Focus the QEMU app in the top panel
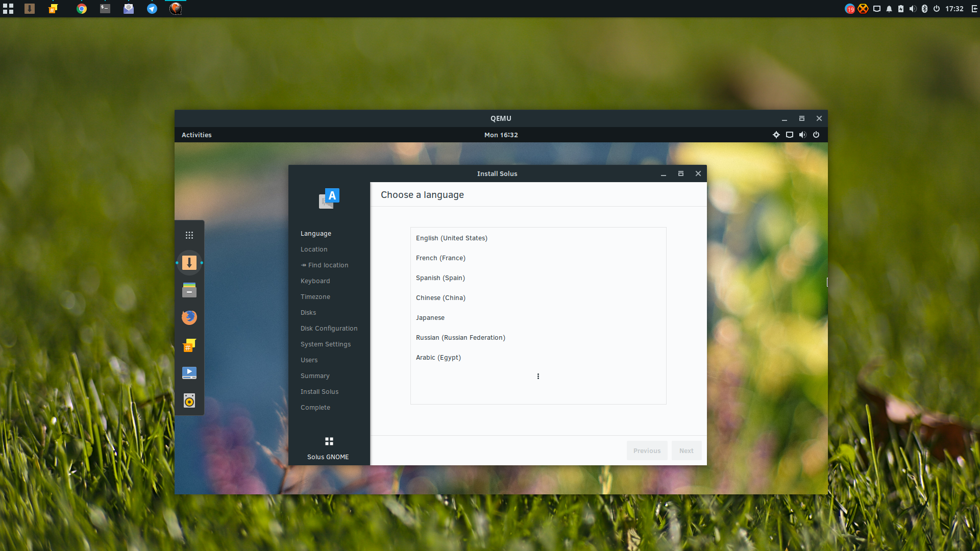 pos(176,9)
